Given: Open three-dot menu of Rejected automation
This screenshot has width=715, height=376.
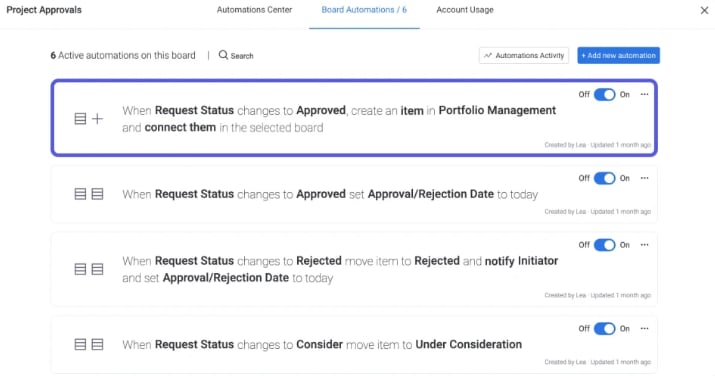Looking at the screenshot, I should point(644,245).
